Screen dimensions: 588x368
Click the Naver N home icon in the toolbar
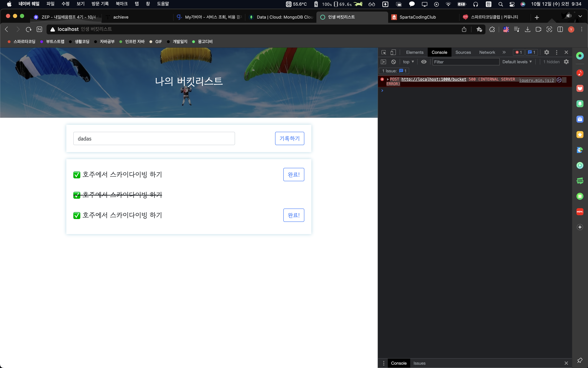click(39, 29)
